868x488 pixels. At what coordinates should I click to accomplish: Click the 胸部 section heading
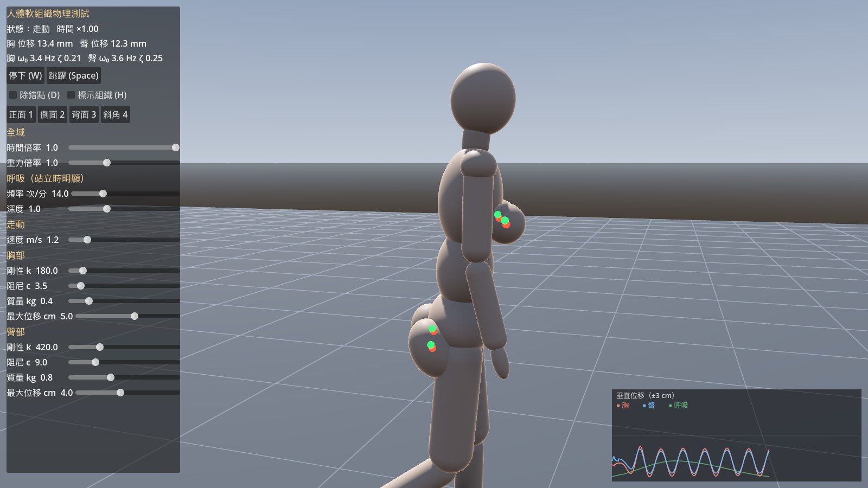tap(16, 255)
